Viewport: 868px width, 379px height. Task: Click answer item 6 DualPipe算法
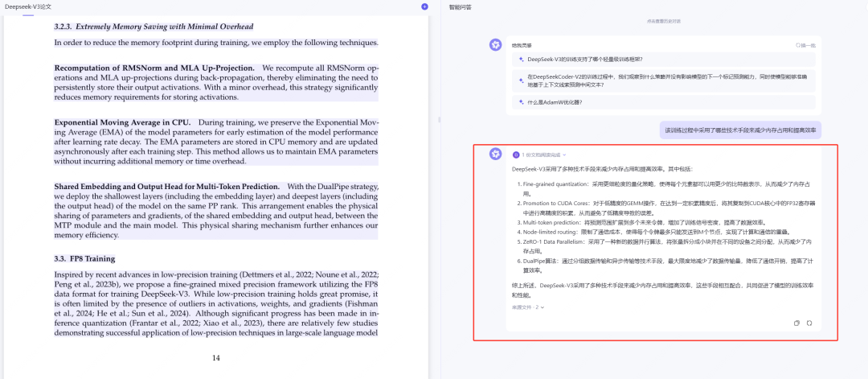(665, 266)
